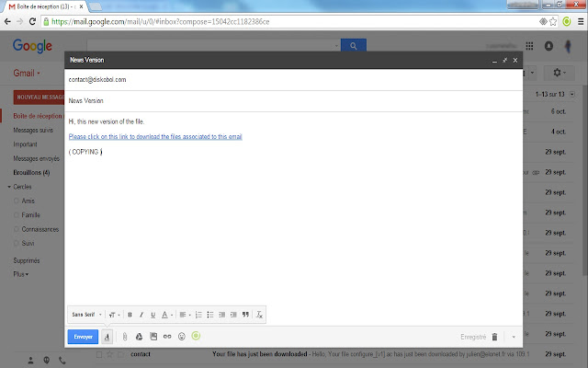The image size is (588, 368).
Task: Open the phone call icon at sidebar bottom
Action: pos(62,361)
